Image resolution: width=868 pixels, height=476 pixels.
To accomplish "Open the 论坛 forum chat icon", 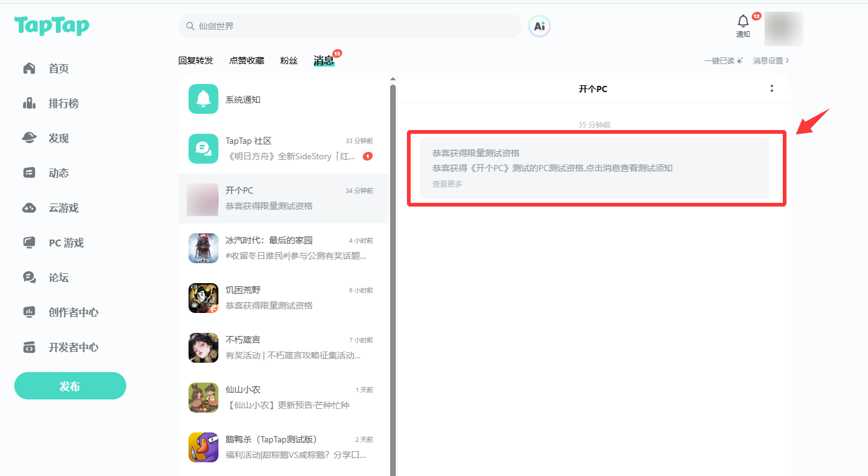I will [x=29, y=278].
